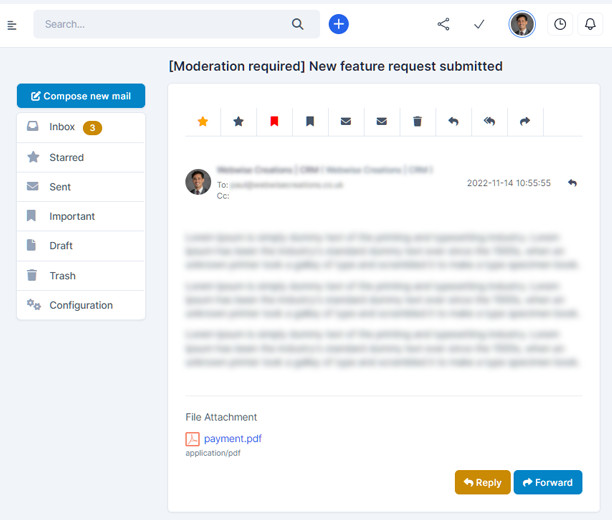Open the Inbox folder

point(81,127)
